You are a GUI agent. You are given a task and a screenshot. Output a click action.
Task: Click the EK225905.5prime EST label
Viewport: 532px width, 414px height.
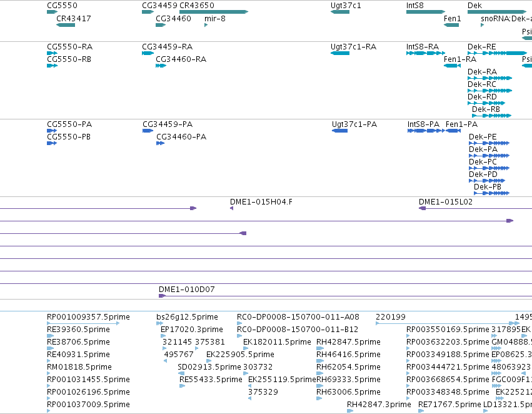tap(240, 355)
